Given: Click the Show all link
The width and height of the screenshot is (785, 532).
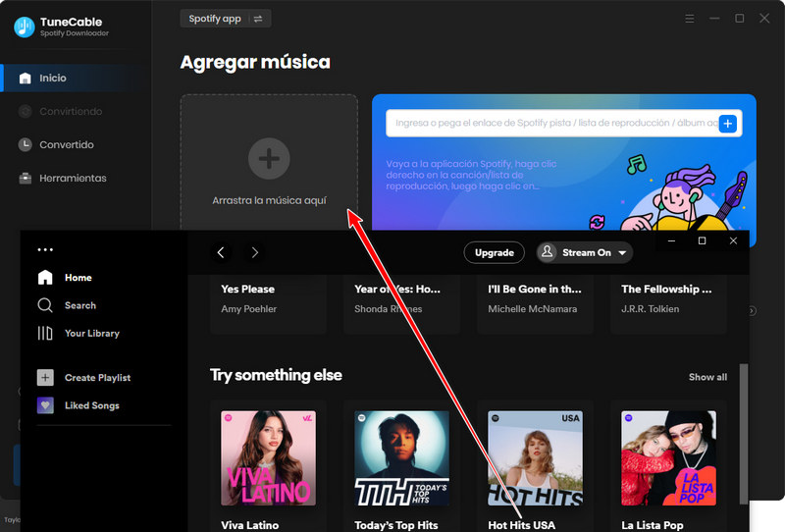Looking at the screenshot, I should point(707,377).
